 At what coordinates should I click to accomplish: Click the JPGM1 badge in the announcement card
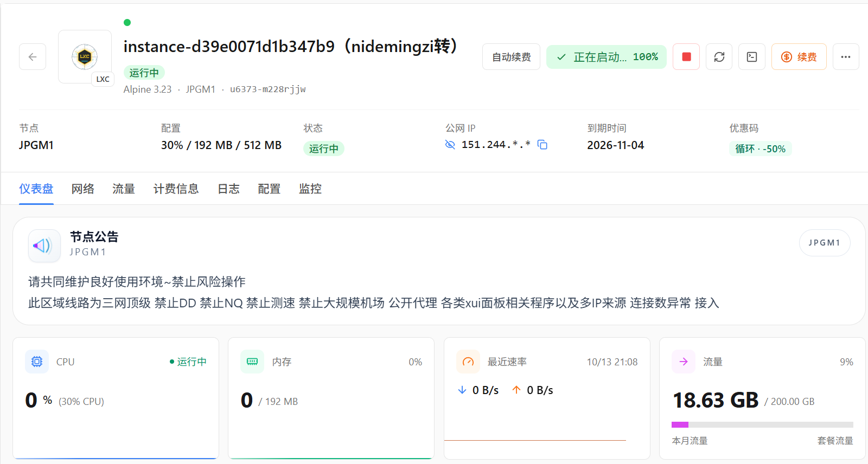(x=825, y=243)
